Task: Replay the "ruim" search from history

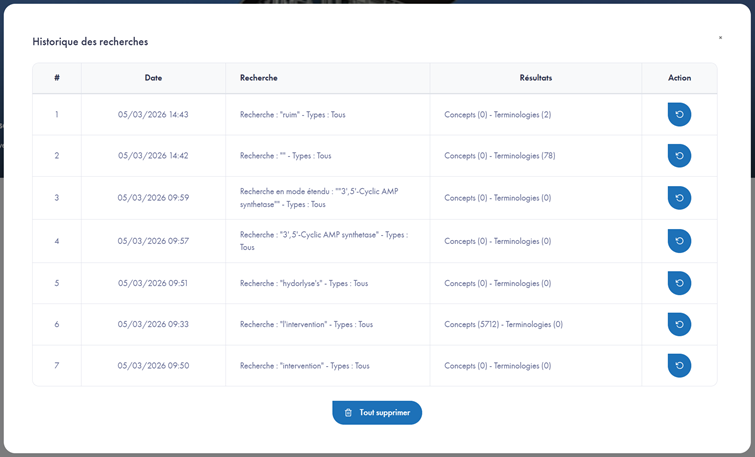Action: tap(679, 115)
